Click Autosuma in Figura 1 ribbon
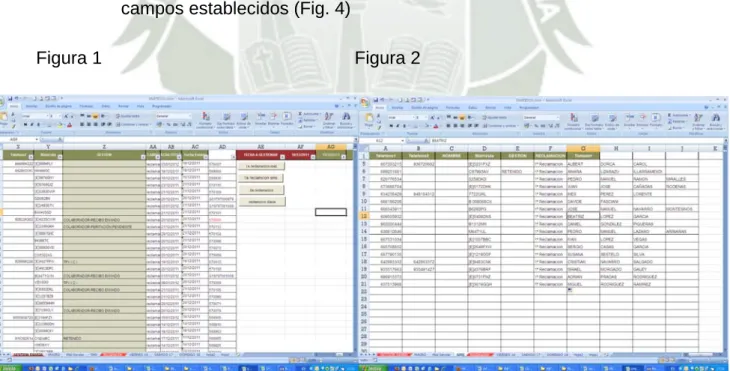 (x=309, y=114)
